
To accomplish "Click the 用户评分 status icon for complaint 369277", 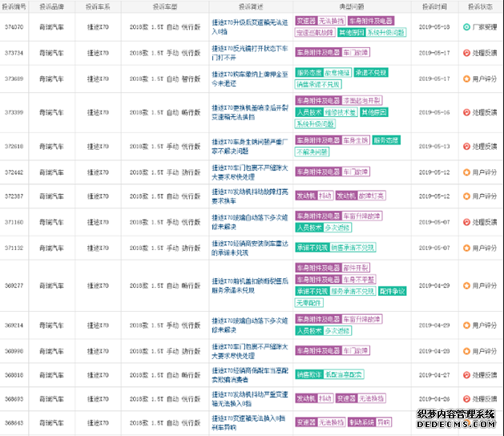I will pos(466,285).
